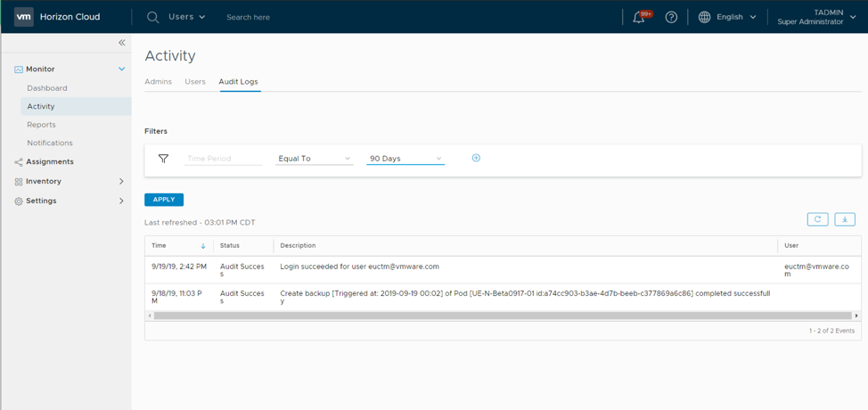Screen dimensions: 868x410
Task: Click the '1 - 2 of 2 Events' counter
Action: pyautogui.click(x=831, y=331)
